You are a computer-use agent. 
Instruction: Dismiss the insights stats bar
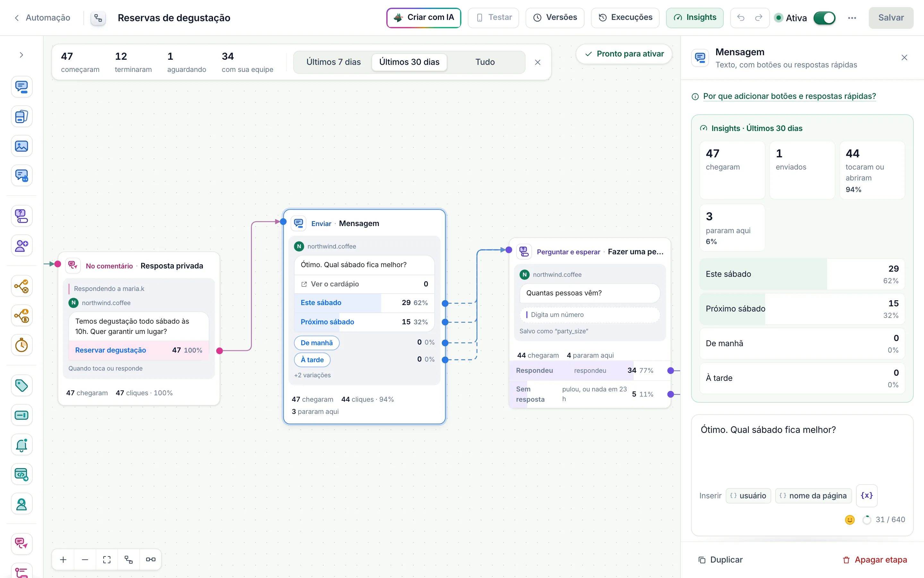[538, 62]
